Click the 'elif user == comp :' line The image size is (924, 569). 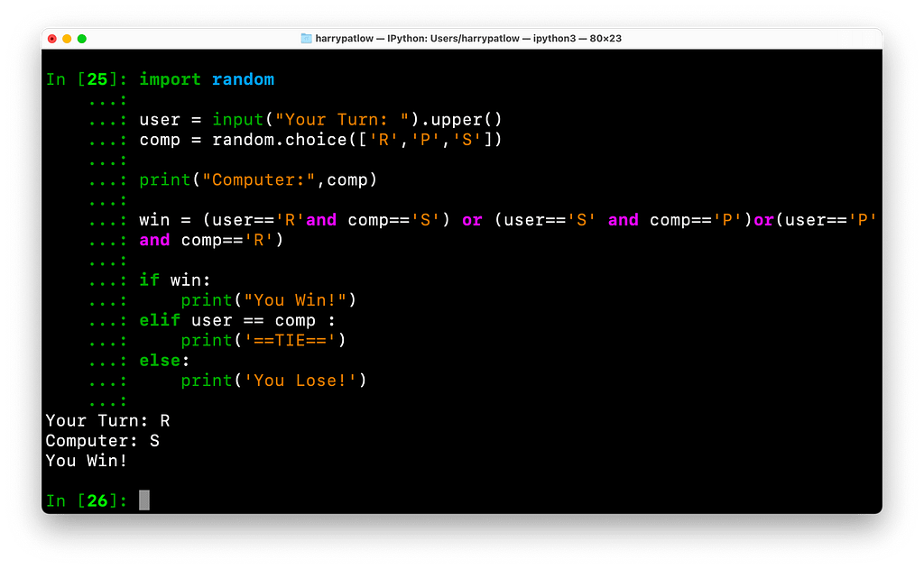coord(237,320)
